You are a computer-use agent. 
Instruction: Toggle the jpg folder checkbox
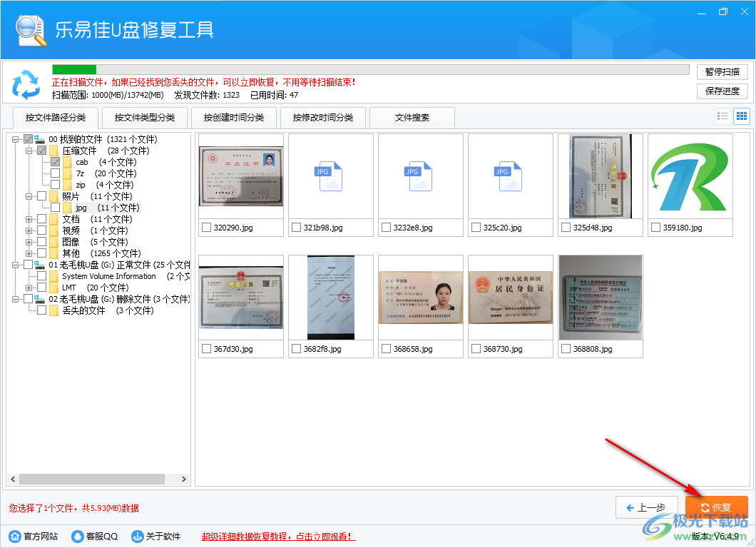point(53,207)
